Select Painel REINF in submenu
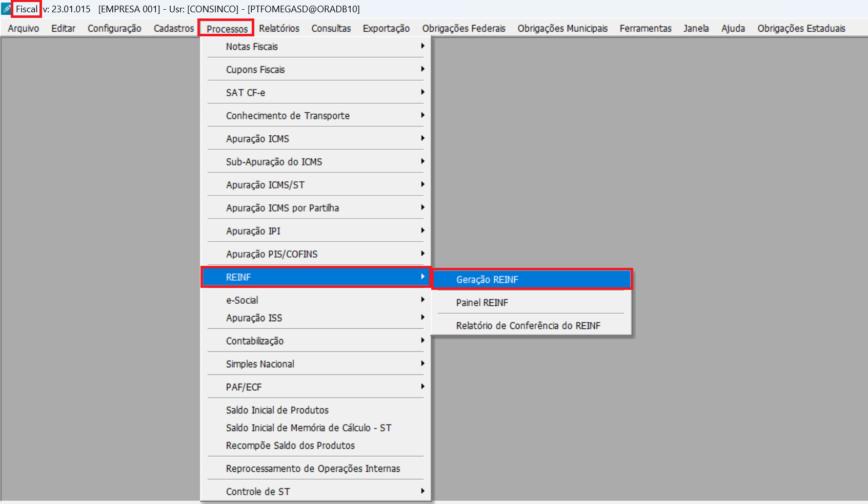Image resolution: width=868 pixels, height=504 pixels. point(532,303)
